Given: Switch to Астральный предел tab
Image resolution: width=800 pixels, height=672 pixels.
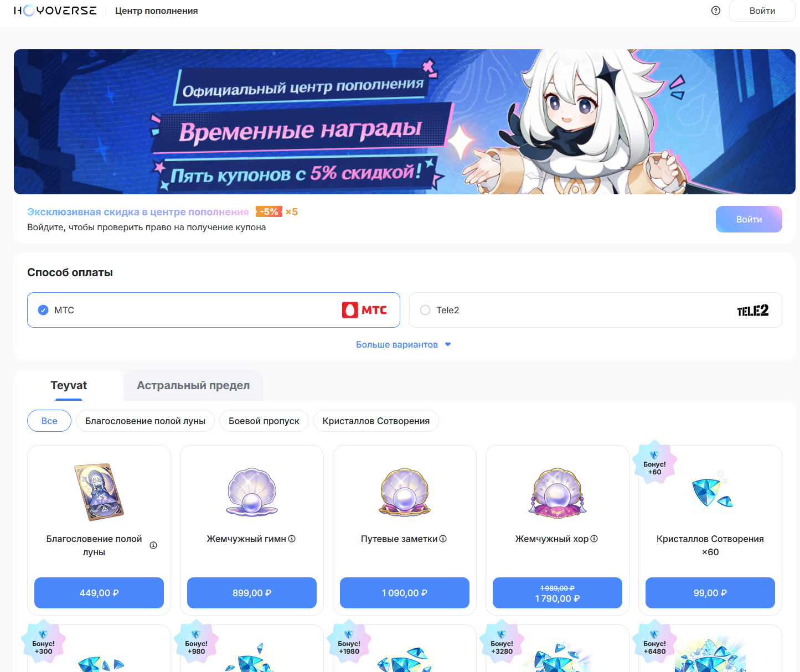Looking at the screenshot, I should (193, 385).
